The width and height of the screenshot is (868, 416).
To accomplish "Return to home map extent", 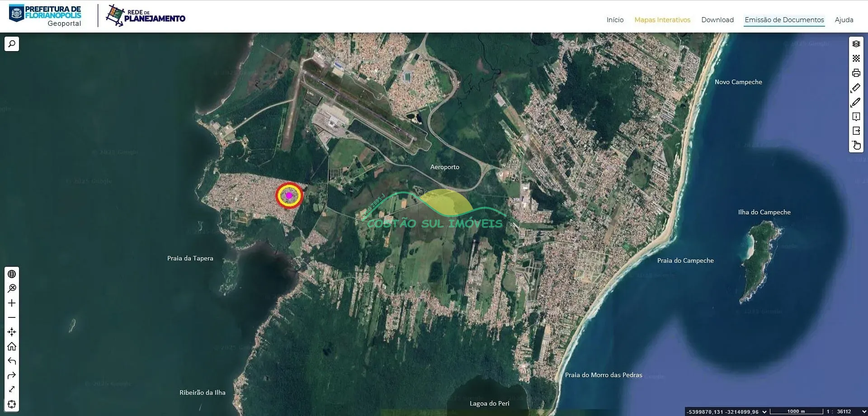I will coord(12,346).
